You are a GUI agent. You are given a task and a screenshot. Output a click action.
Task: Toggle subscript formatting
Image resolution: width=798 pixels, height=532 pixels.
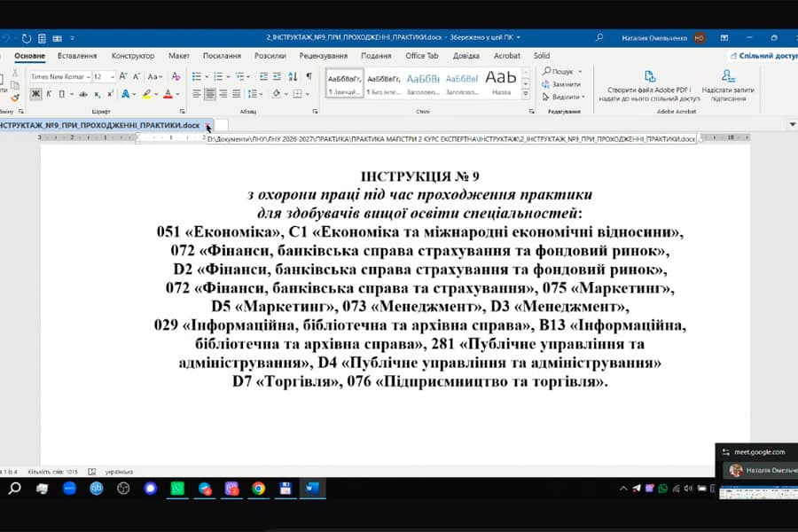(x=98, y=94)
